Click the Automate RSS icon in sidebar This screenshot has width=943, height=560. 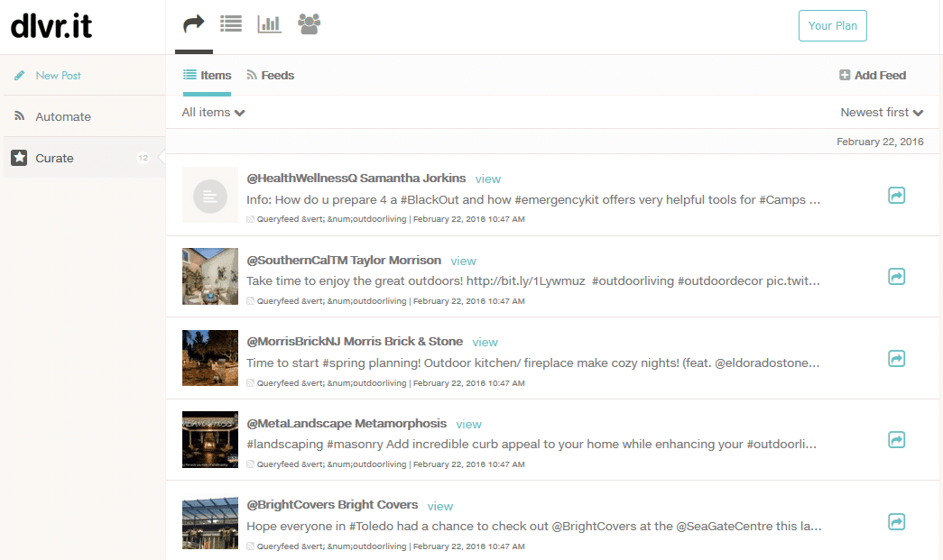pyautogui.click(x=18, y=116)
